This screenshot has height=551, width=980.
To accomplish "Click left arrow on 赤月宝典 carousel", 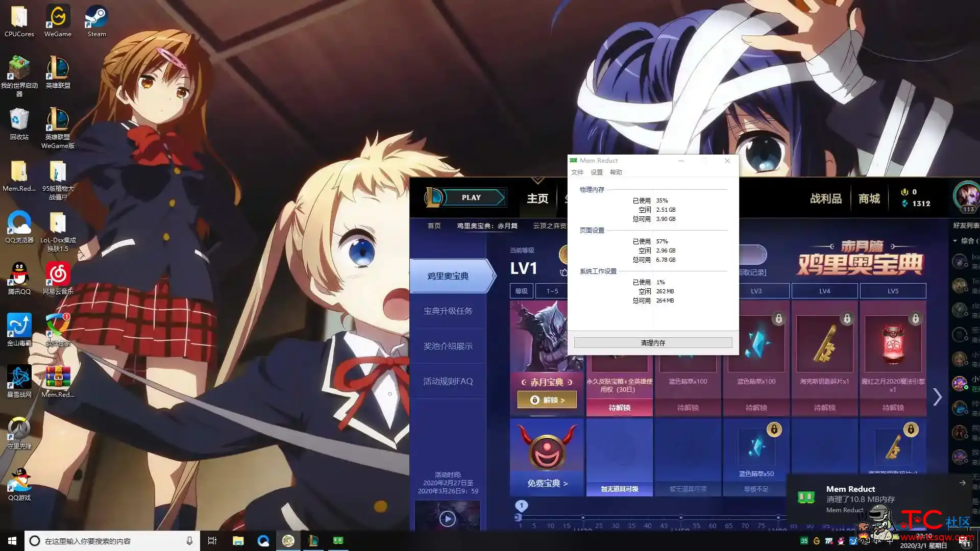I will tap(523, 382).
